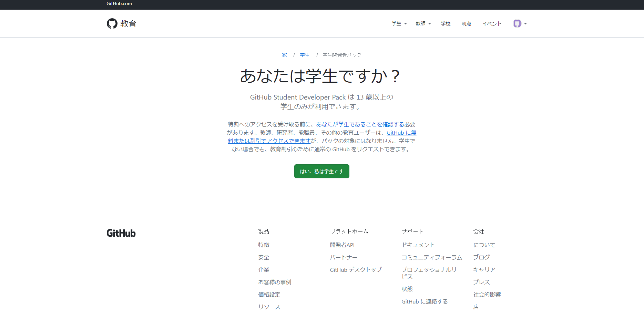Click the GitHub wordmark in footer
Image resolution: width=644 pixels, height=319 pixels.
click(x=121, y=233)
